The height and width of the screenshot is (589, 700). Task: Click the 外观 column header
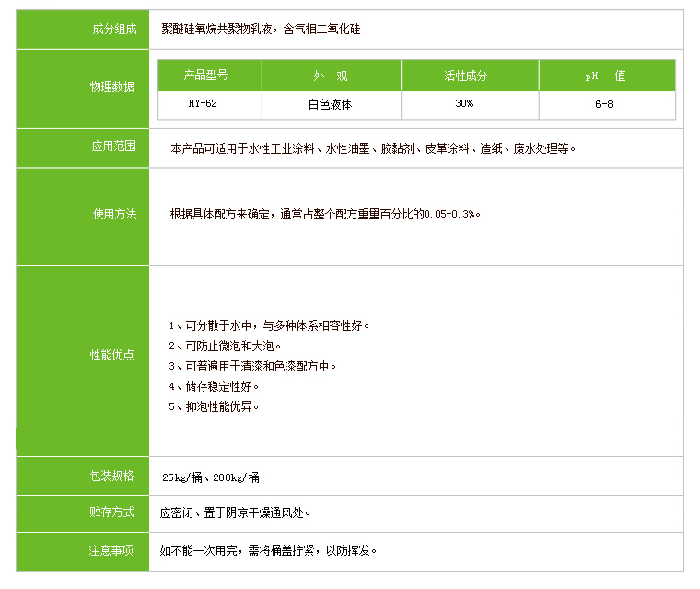click(330, 77)
